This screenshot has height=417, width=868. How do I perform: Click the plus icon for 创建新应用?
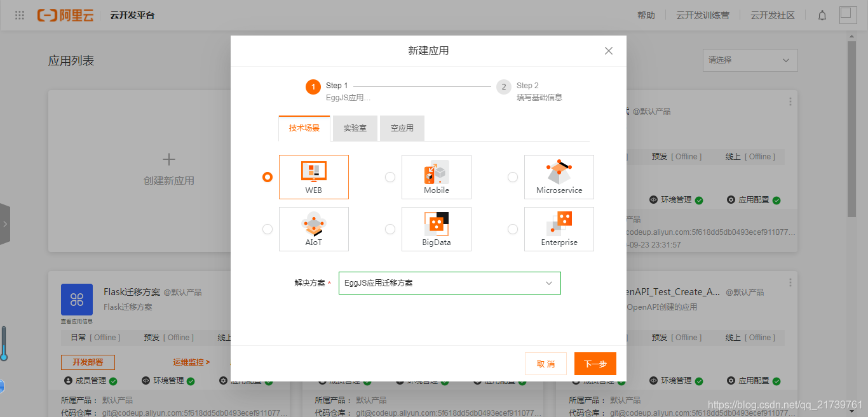(x=168, y=159)
